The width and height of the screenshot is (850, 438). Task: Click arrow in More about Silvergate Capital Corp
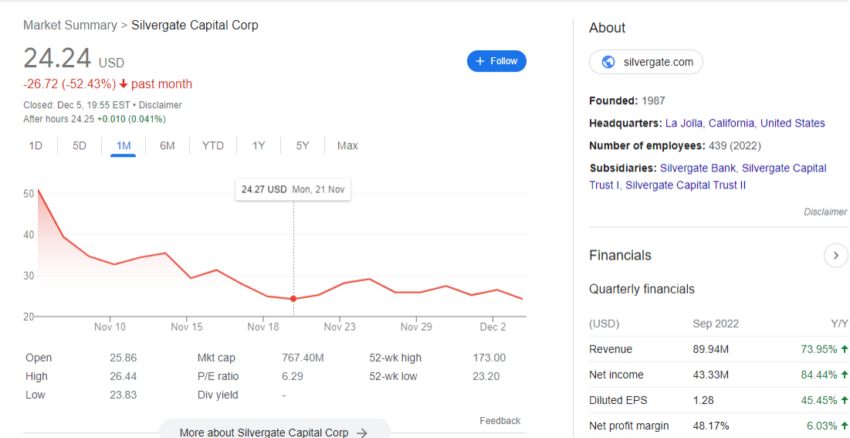(x=362, y=433)
